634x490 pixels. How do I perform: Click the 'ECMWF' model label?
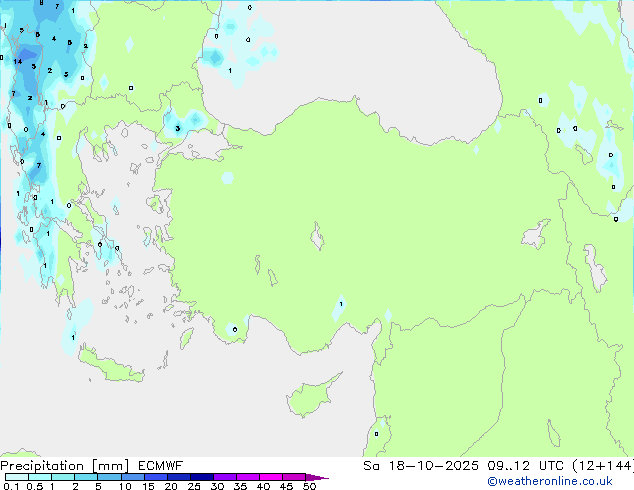(x=161, y=466)
